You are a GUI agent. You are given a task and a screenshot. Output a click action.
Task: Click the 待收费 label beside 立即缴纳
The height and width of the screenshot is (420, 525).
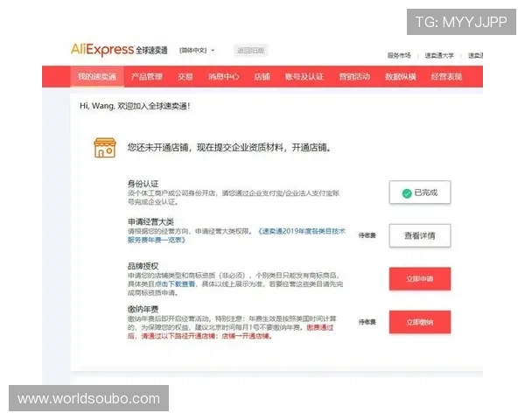(367, 322)
